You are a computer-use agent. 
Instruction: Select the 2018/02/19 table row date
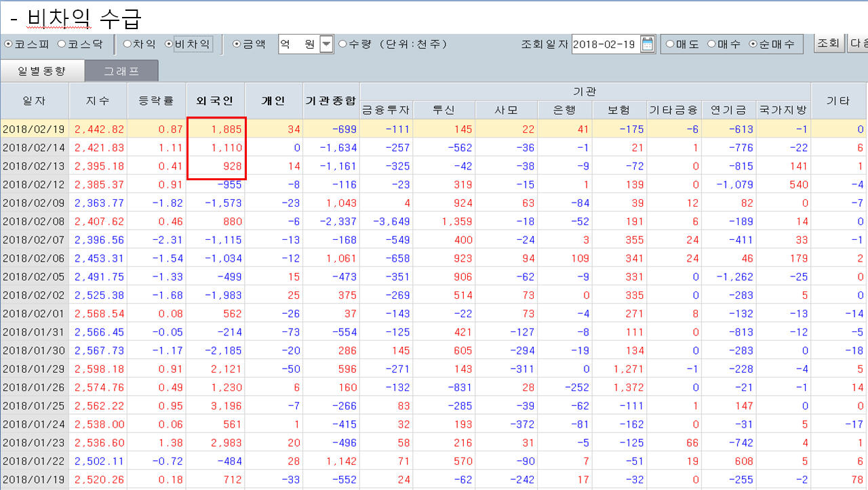pos(34,129)
